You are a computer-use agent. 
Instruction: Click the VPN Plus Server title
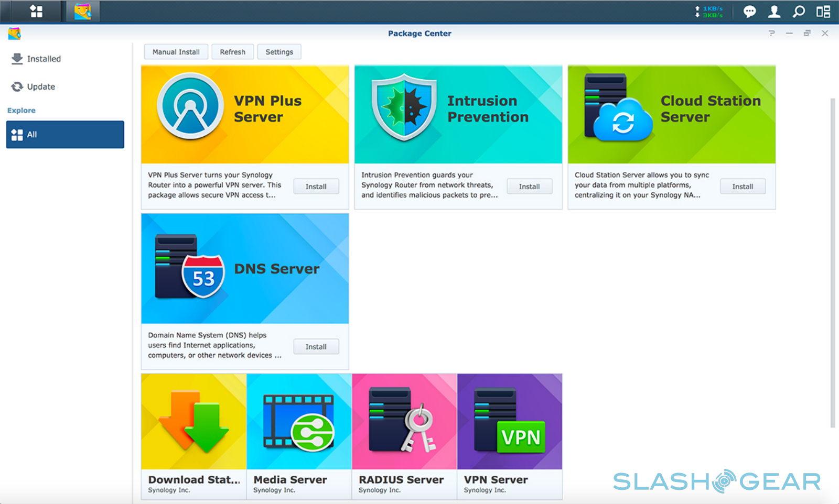click(x=267, y=108)
